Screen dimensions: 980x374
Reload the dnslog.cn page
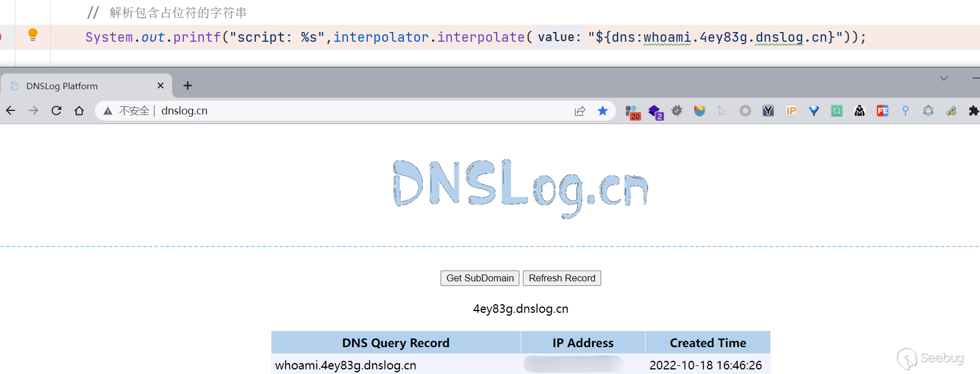pyautogui.click(x=56, y=110)
